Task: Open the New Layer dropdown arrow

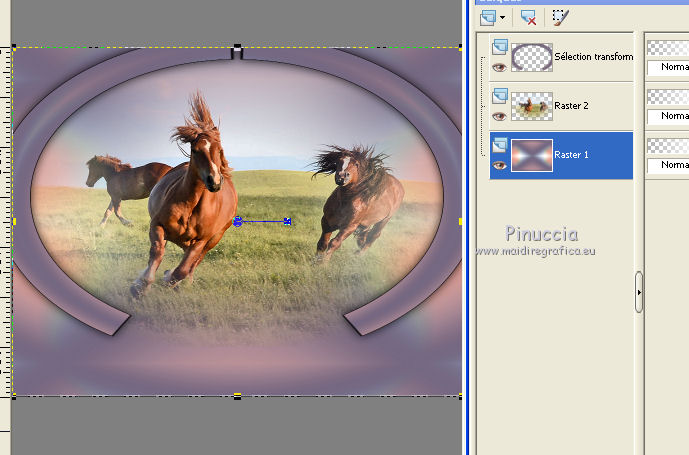Action: click(x=502, y=18)
